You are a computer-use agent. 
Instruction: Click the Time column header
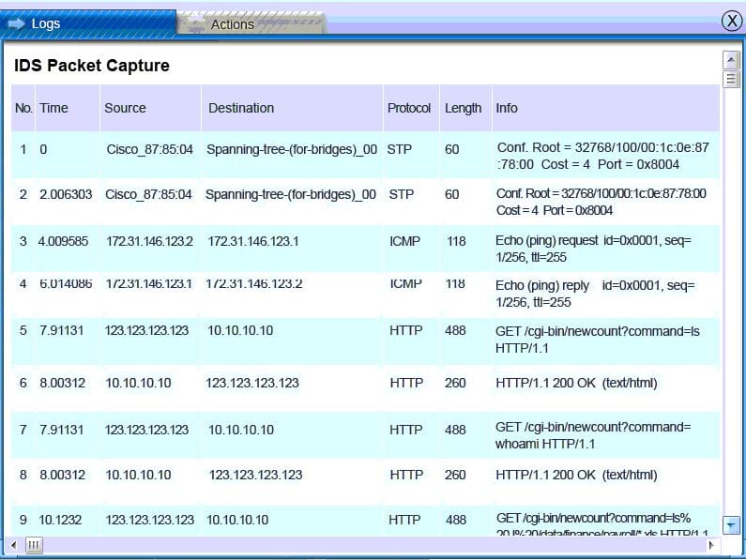pos(53,108)
